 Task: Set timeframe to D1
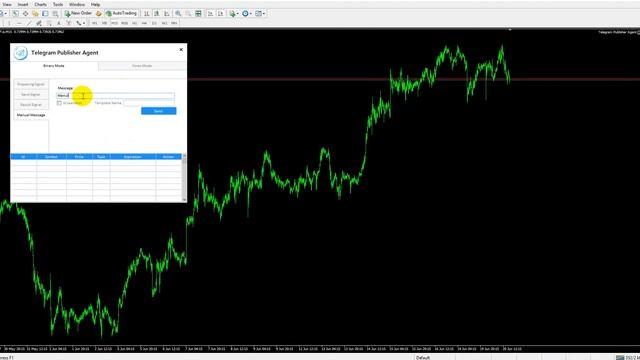(154, 23)
